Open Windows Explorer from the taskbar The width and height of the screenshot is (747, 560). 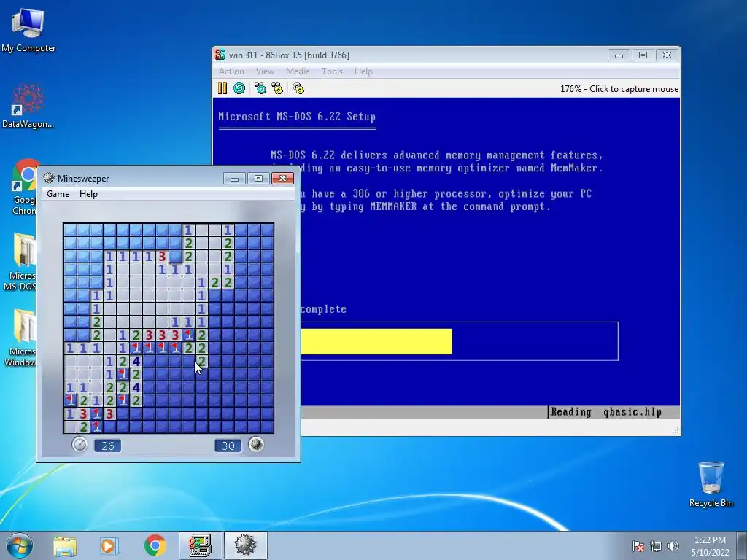(x=65, y=545)
